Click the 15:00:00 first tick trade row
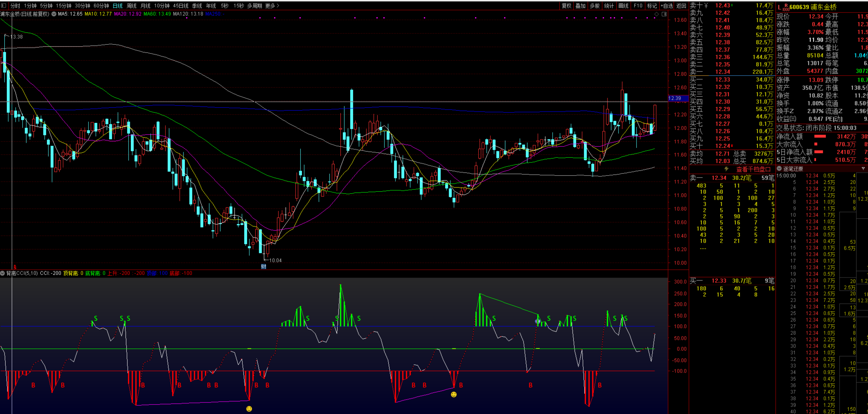 (x=816, y=176)
